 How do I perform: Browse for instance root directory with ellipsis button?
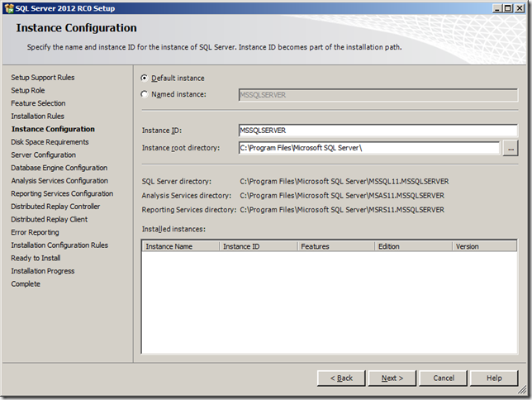[x=511, y=148]
